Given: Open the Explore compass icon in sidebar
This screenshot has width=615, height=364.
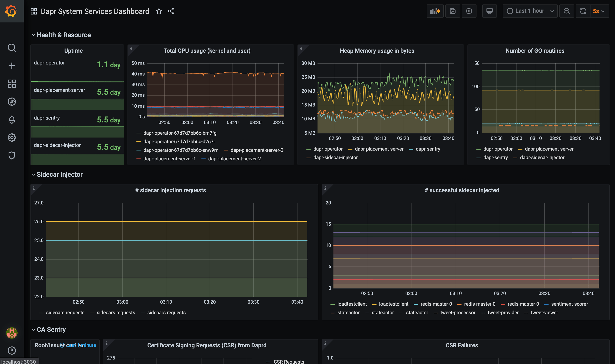Looking at the screenshot, I should click(11, 102).
